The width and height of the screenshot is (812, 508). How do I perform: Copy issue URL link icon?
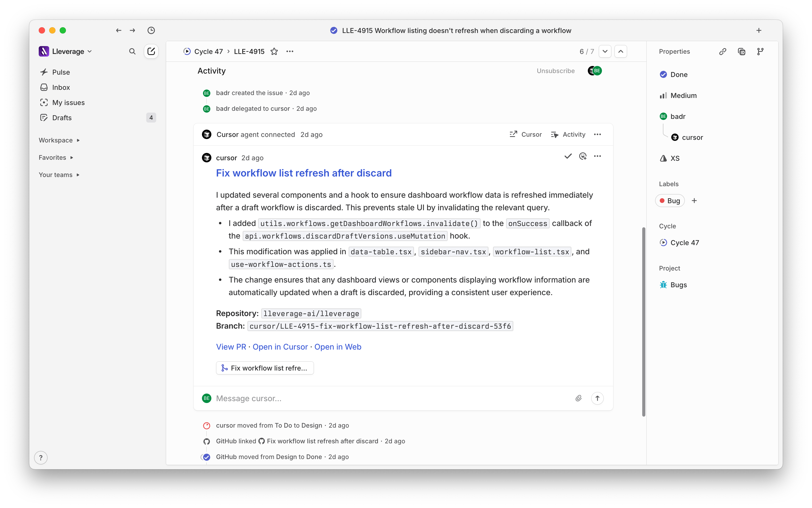(x=723, y=51)
